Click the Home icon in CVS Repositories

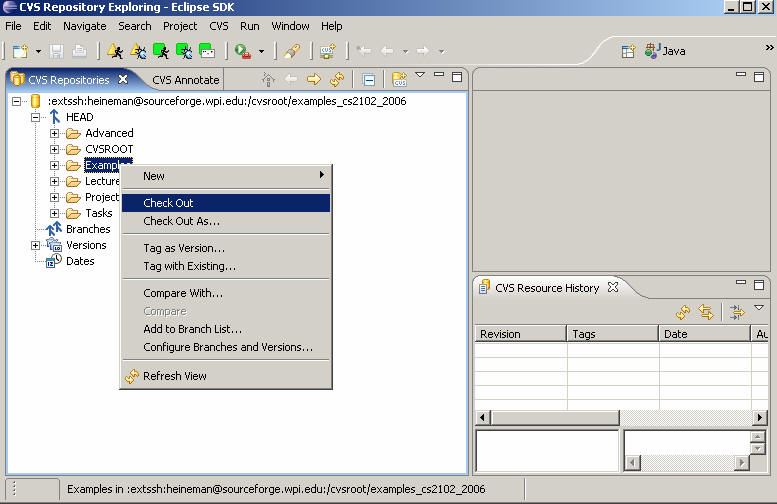pos(268,79)
